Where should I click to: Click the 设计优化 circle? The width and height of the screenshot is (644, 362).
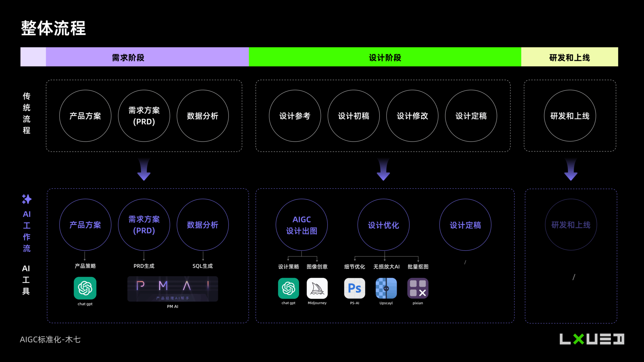(383, 225)
